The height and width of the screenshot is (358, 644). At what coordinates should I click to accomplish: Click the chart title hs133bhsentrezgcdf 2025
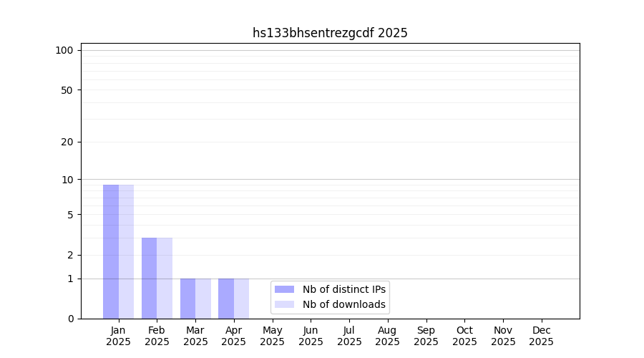pos(330,33)
